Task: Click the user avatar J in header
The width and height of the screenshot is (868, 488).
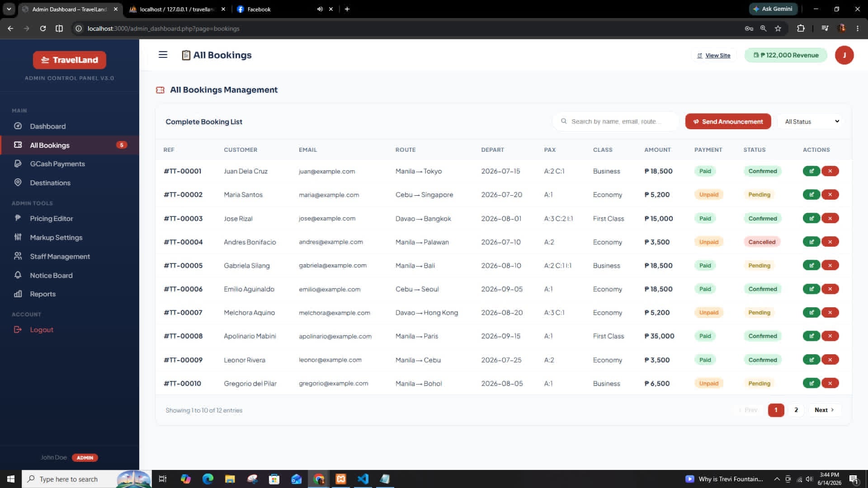Action: (x=844, y=55)
